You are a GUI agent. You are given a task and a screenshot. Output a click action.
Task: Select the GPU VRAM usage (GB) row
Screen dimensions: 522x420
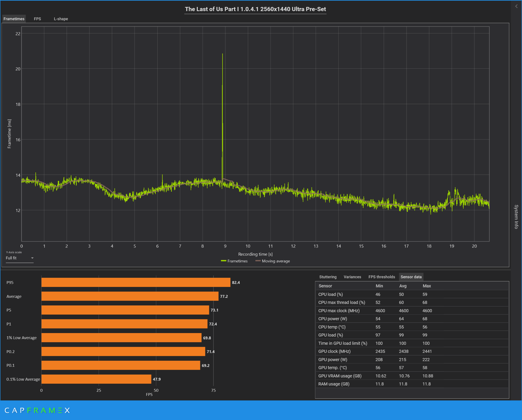click(412, 376)
